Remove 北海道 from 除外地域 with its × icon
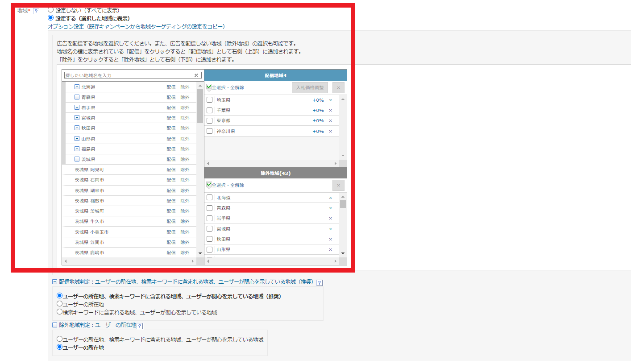Screen dimensions: 631x364 [x=331, y=198]
